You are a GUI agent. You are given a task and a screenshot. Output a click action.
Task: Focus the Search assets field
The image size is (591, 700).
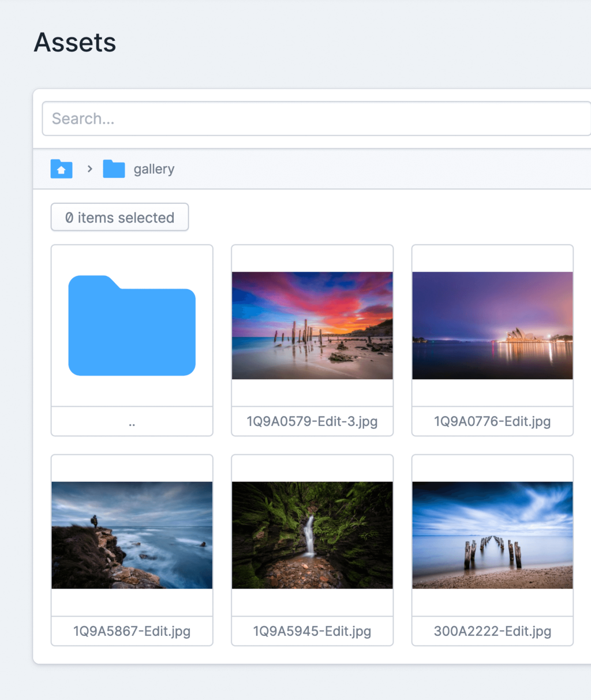316,119
